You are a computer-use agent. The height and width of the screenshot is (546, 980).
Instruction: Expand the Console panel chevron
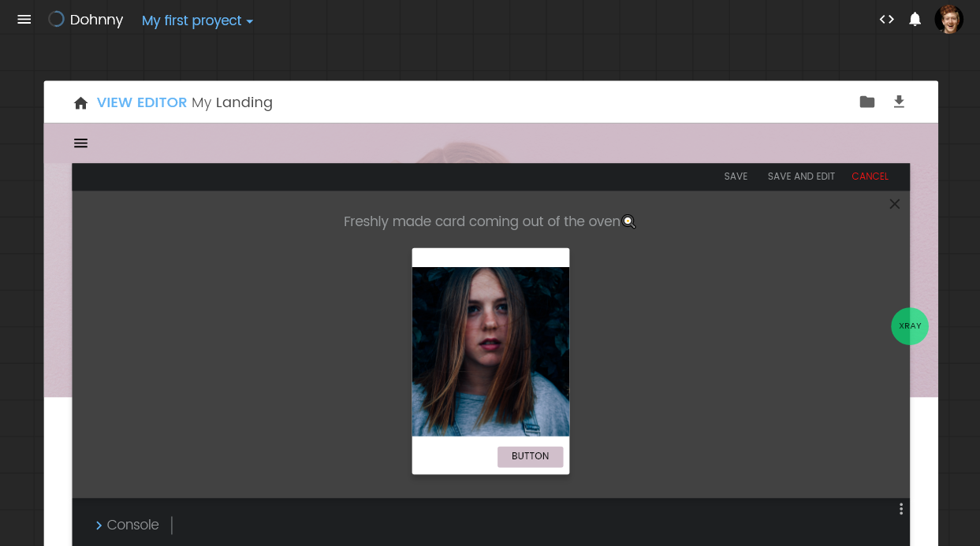tap(99, 526)
